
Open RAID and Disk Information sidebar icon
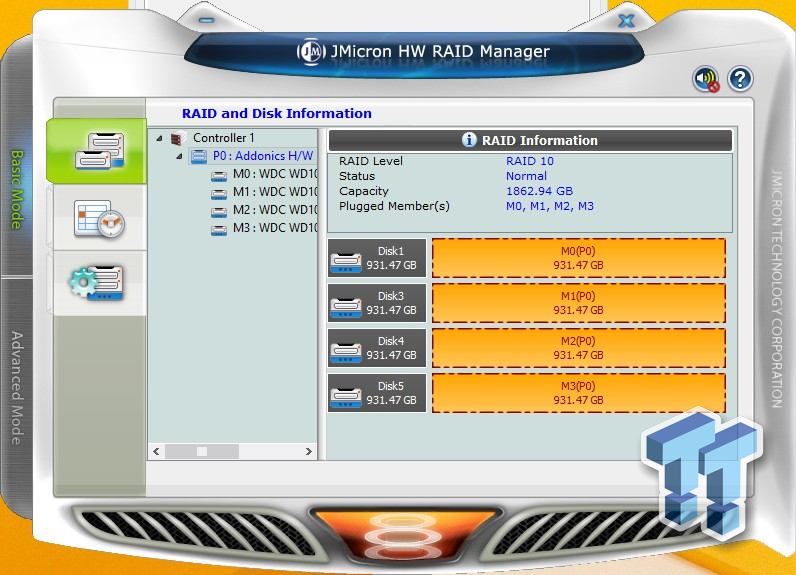tap(97, 151)
